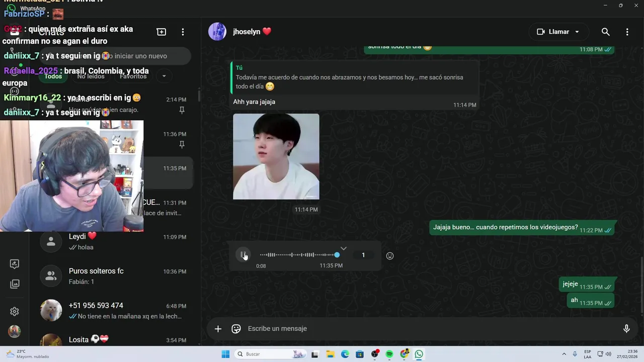Image resolution: width=644 pixels, height=362 pixels.
Task: Open Microsoft Store from taskbar
Action: click(360, 354)
